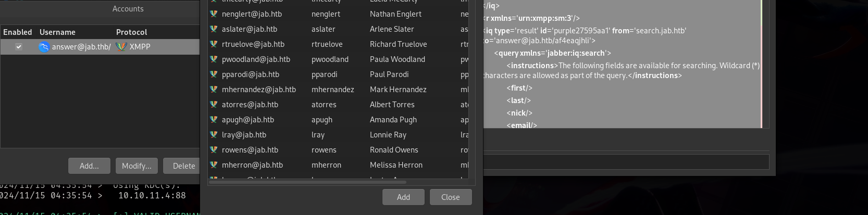Screen dimensions: 868x215
Task: Click the XMPP icon beside lray@jab.htb
Action: [x=214, y=135]
